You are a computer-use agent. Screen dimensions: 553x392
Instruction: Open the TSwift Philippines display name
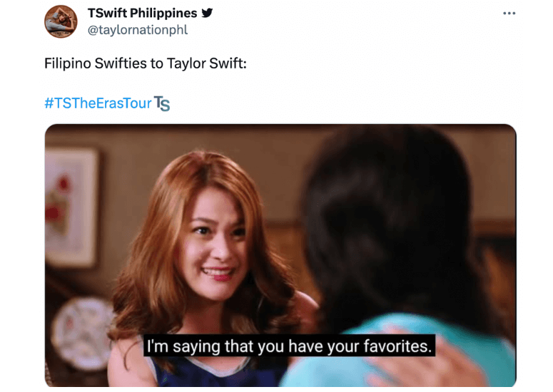142,13
